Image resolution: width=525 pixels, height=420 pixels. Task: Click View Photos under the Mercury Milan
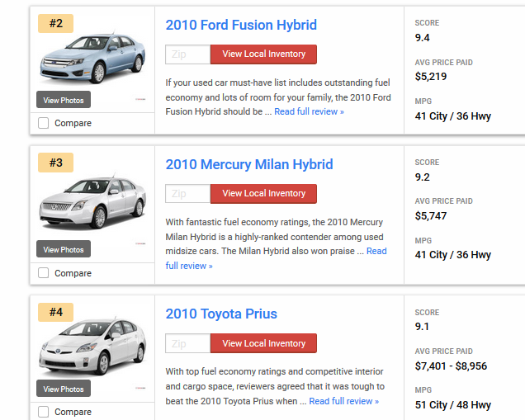pyautogui.click(x=64, y=249)
